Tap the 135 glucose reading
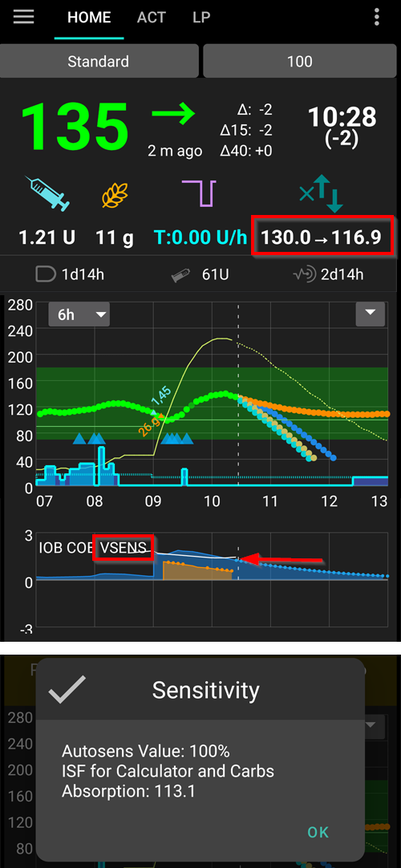Viewport: 401px width, 868px height. tap(75, 126)
